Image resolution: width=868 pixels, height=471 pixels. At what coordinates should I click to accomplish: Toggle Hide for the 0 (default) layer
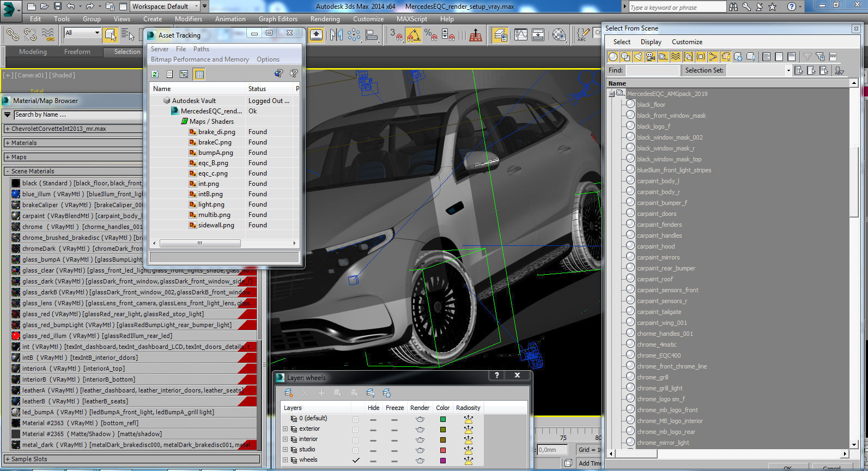tap(373, 419)
